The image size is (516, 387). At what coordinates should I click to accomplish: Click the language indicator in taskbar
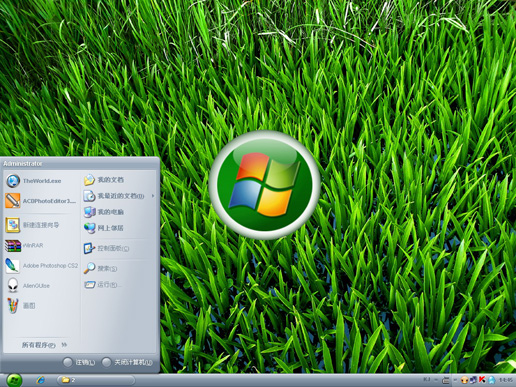[426, 379]
